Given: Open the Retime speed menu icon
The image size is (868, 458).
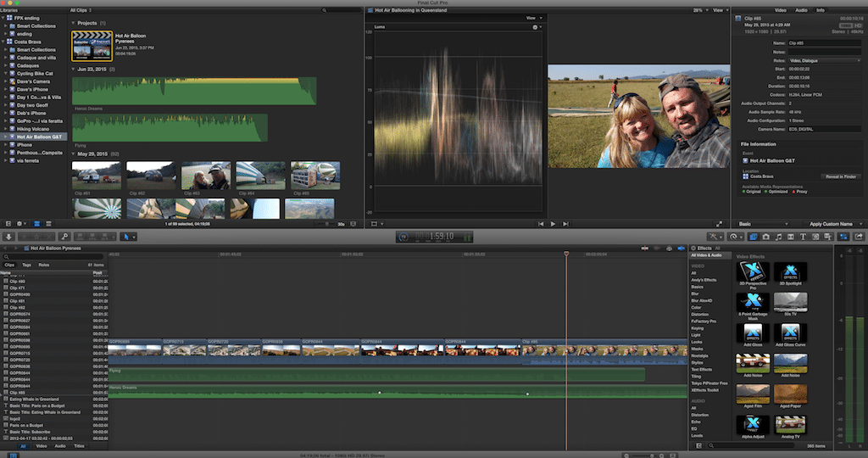Looking at the screenshot, I should [734, 237].
